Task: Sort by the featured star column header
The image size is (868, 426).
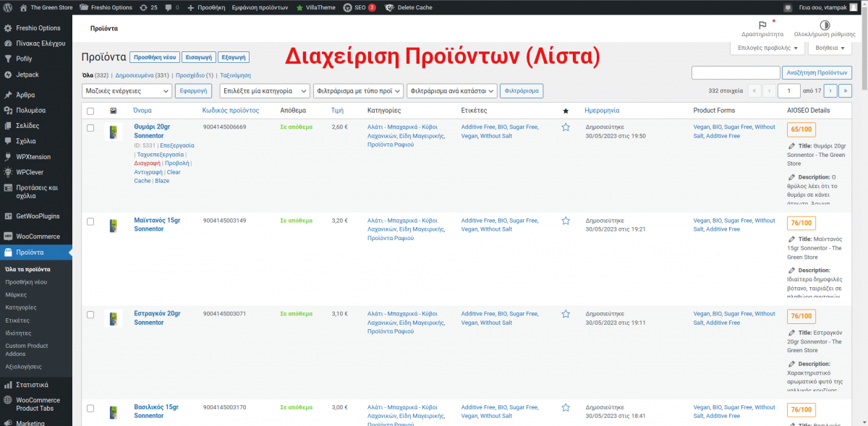Action: [x=566, y=111]
